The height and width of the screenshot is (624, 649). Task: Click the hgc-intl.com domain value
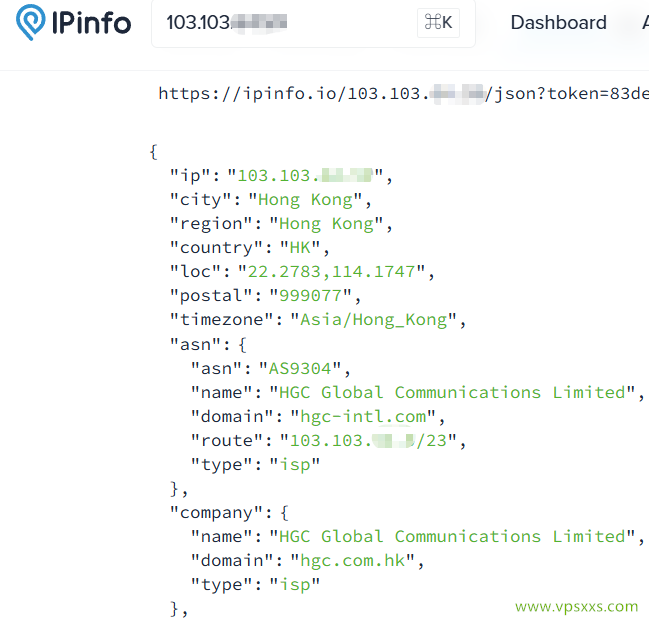[x=364, y=416]
